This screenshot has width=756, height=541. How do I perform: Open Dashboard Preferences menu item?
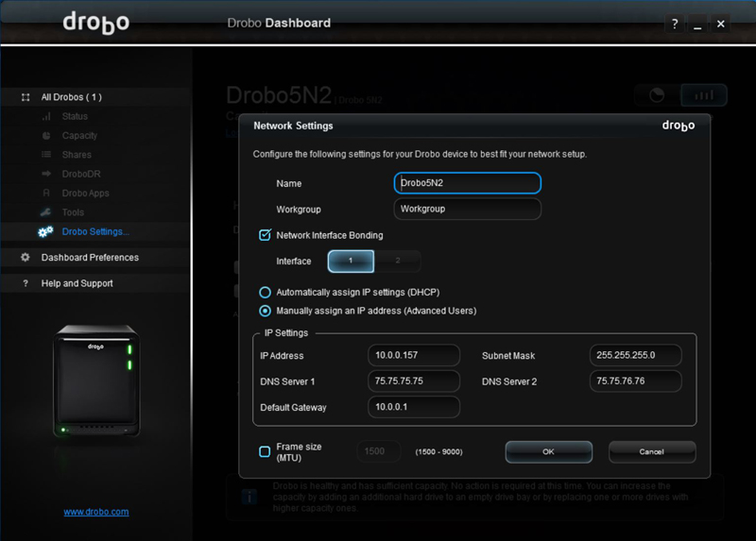click(90, 258)
